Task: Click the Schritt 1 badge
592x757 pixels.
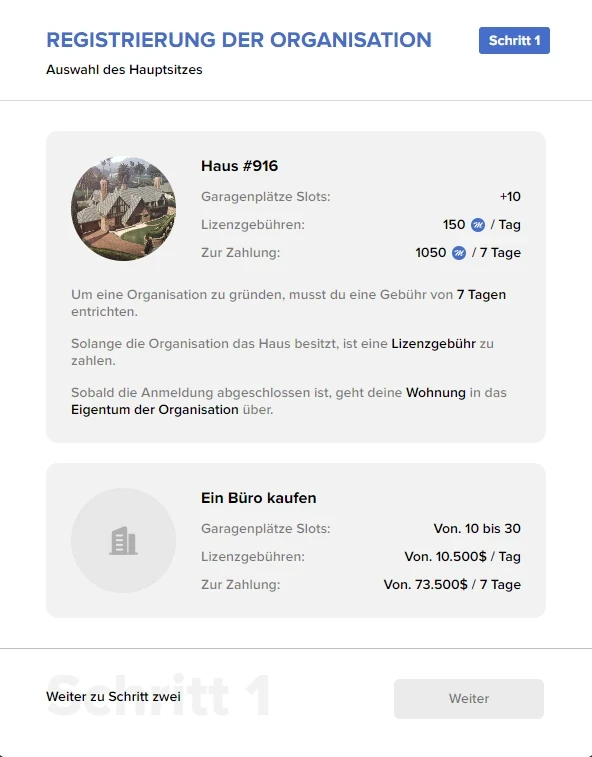Action: coord(514,41)
